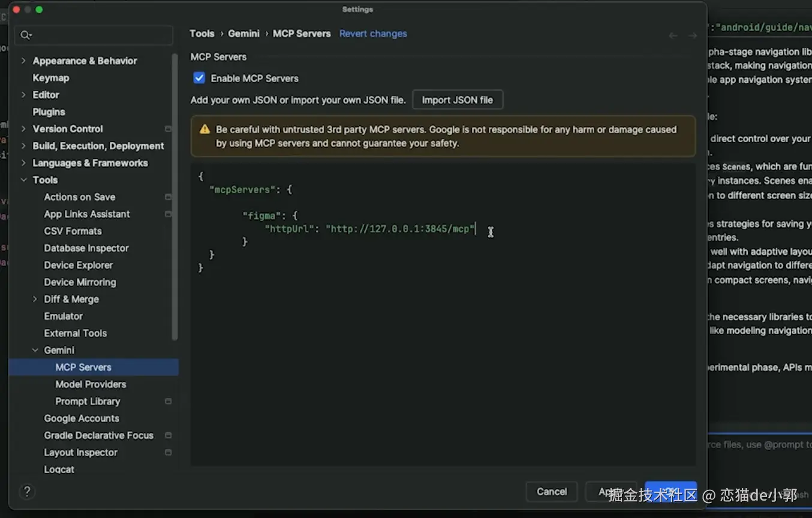Click inside the MCP JSON editor area
This screenshot has width=812, height=518.
[443, 314]
